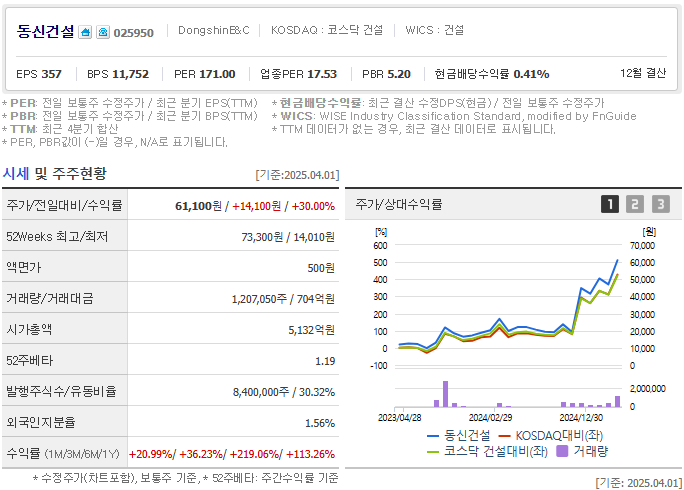Viewport: 684px width, 490px height.
Task: Switch to chart tab 1
Action: click(x=610, y=204)
